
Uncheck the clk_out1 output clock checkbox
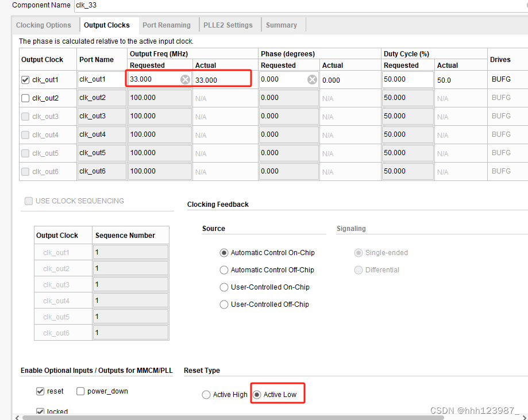(25, 80)
